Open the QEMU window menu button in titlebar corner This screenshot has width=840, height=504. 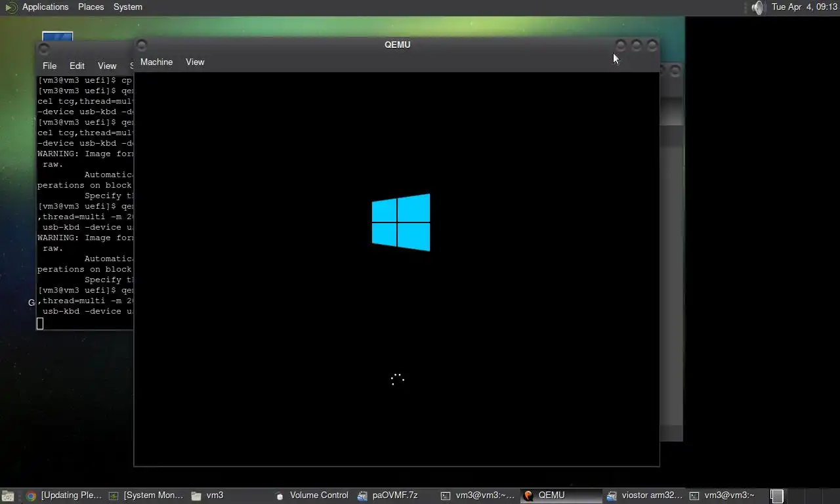pos(142,45)
